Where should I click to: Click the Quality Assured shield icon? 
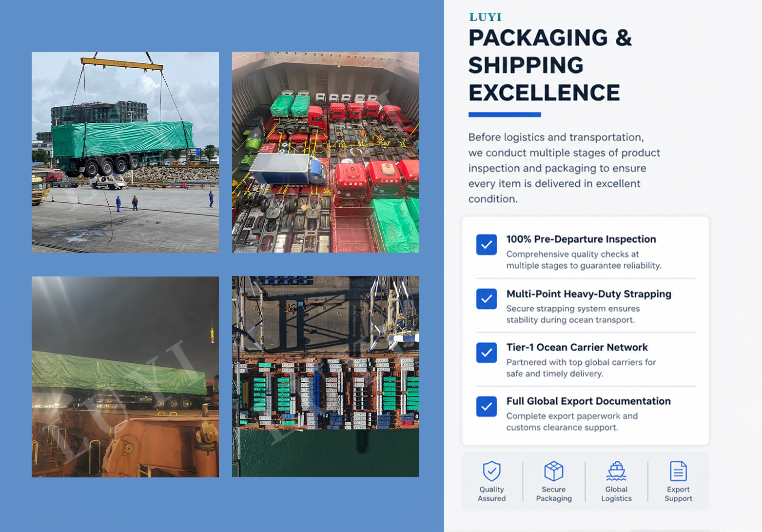(491, 471)
